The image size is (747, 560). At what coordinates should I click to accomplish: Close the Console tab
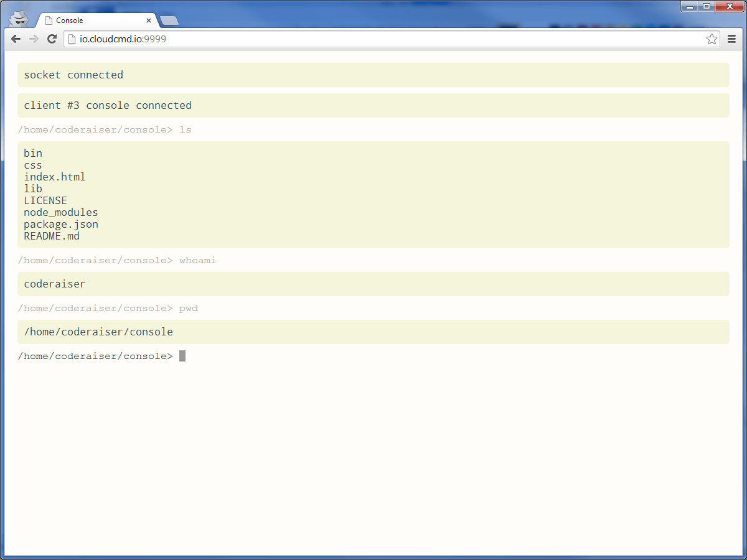click(x=148, y=21)
